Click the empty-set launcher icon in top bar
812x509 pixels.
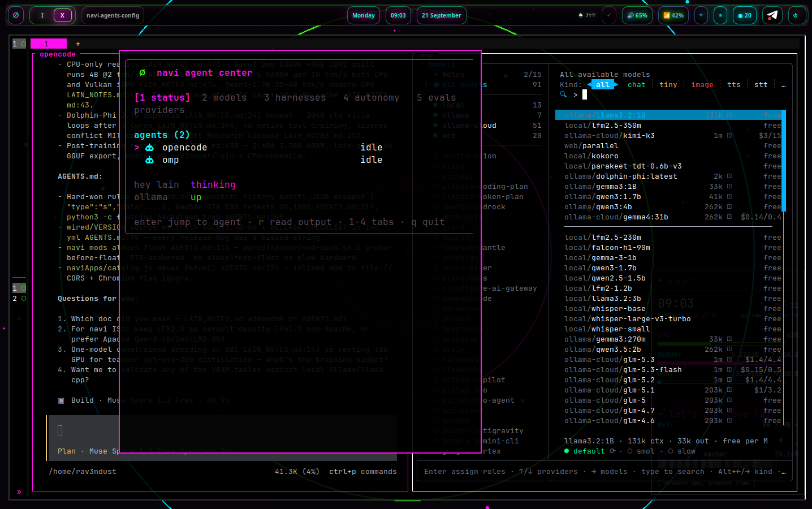click(16, 15)
